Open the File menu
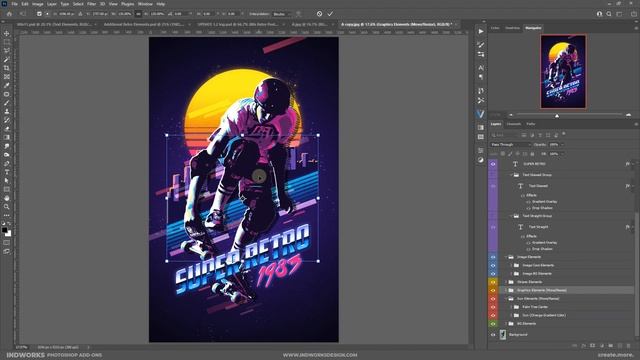Image resolution: width=640 pixels, height=360 pixels. pyautogui.click(x=14, y=4)
